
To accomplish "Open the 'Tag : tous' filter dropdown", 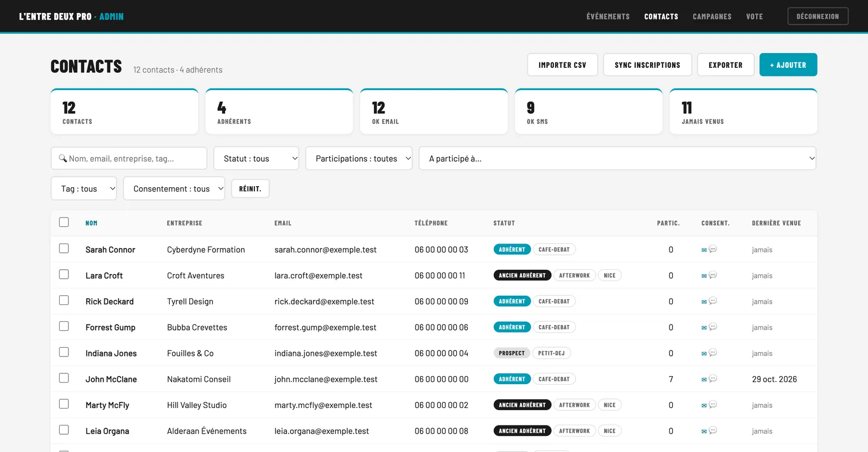I will [84, 189].
